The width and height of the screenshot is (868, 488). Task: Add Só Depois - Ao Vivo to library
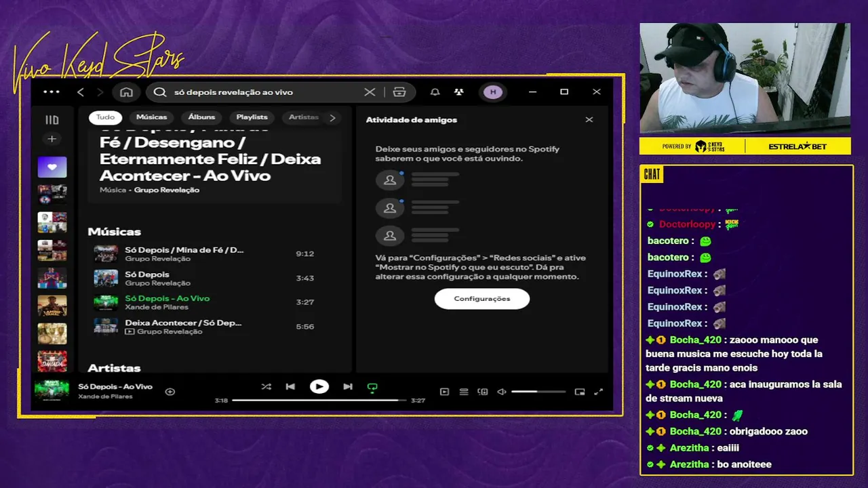pyautogui.click(x=170, y=391)
